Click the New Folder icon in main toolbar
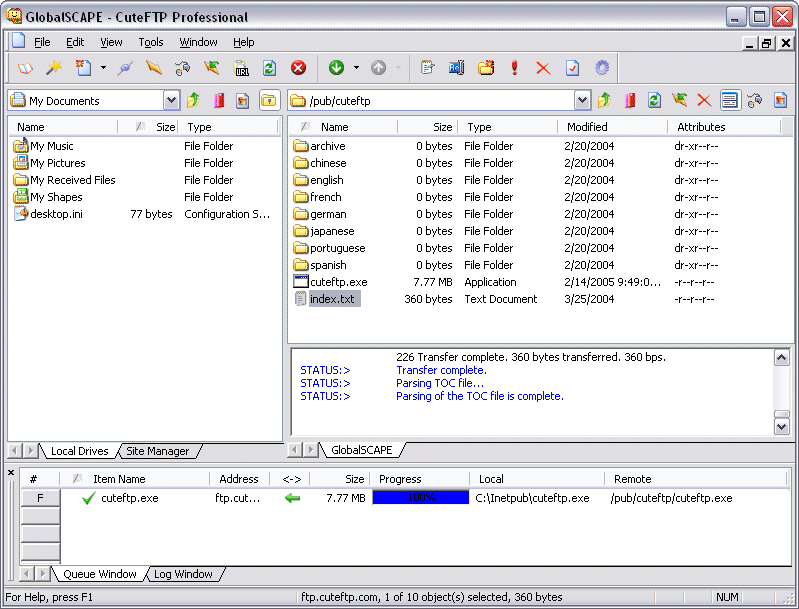This screenshot has height=609, width=799. tap(486, 68)
